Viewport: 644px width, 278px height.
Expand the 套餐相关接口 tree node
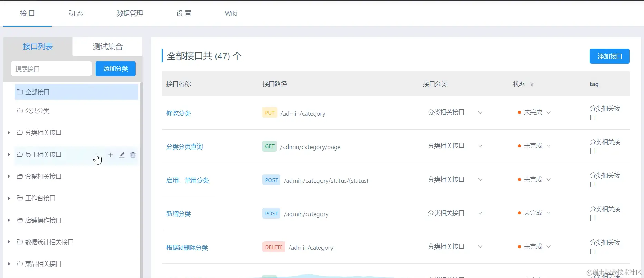tap(9, 176)
